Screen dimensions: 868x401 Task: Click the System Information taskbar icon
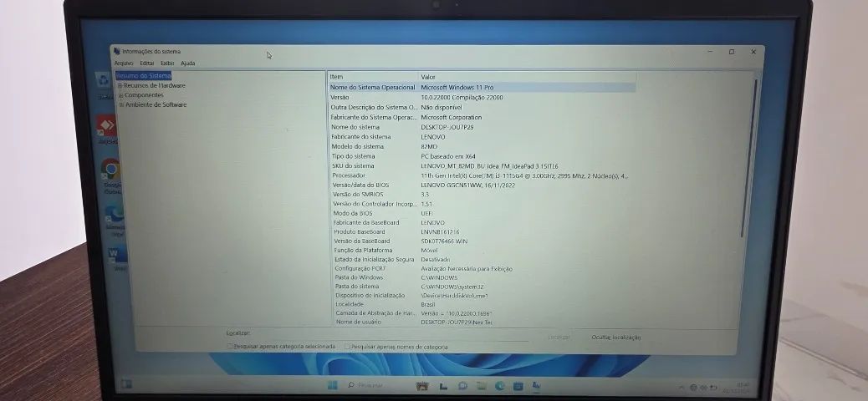536,385
